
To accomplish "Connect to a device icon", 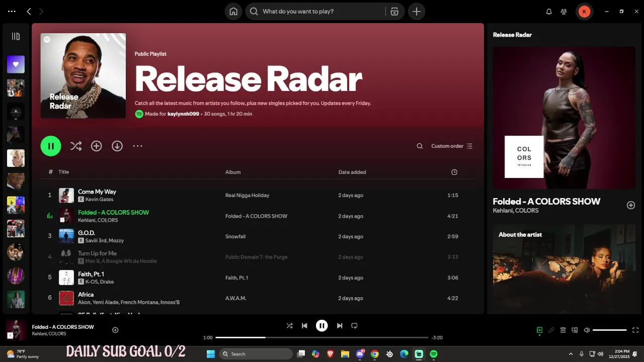I will pos(575,330).
